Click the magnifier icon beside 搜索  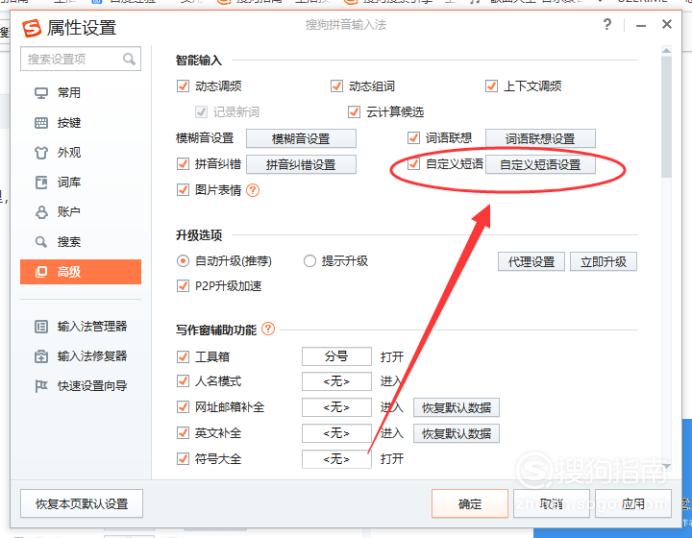coord(41,242)
